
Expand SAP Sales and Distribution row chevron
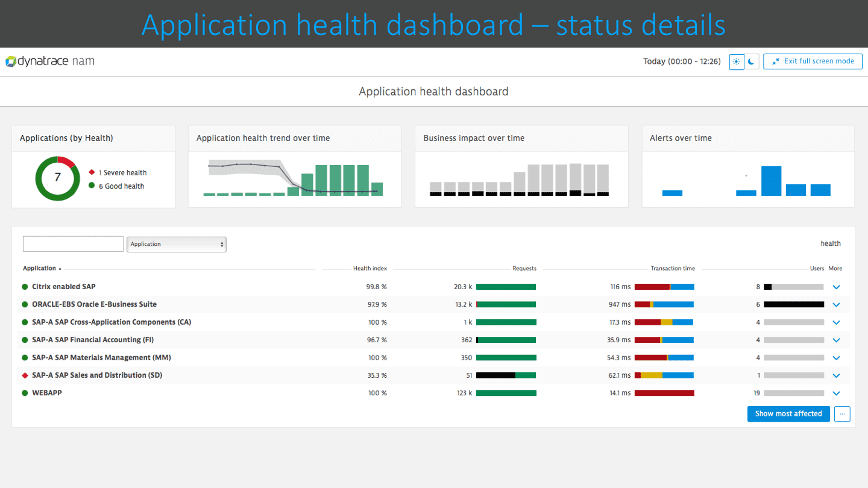[836, 376]
